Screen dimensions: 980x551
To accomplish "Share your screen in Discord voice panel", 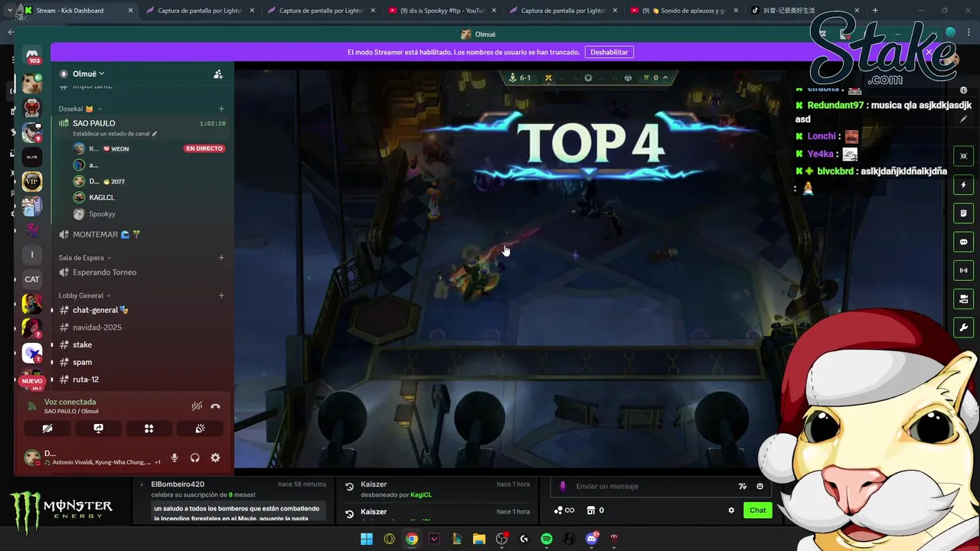I will pos(98,429).
